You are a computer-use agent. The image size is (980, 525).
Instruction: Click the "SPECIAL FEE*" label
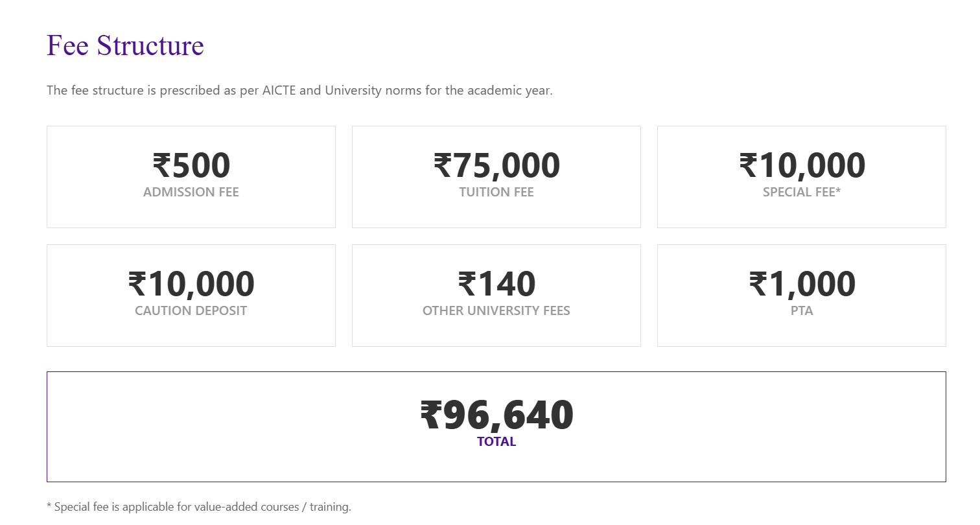pyautogui.click(x=802, y=192)
